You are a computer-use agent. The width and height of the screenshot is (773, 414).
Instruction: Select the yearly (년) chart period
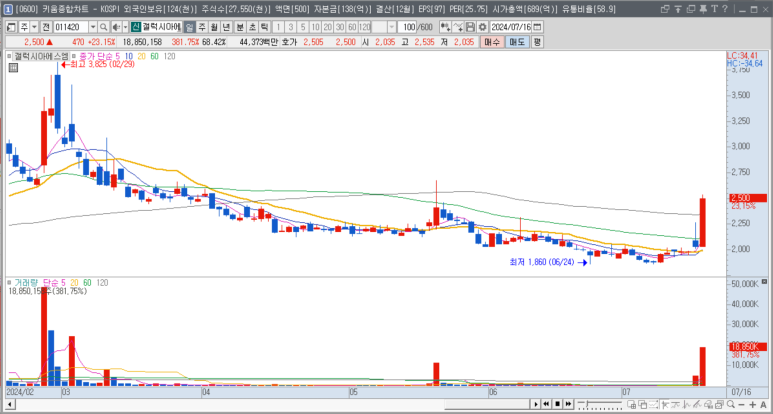(x=225, y=27)
